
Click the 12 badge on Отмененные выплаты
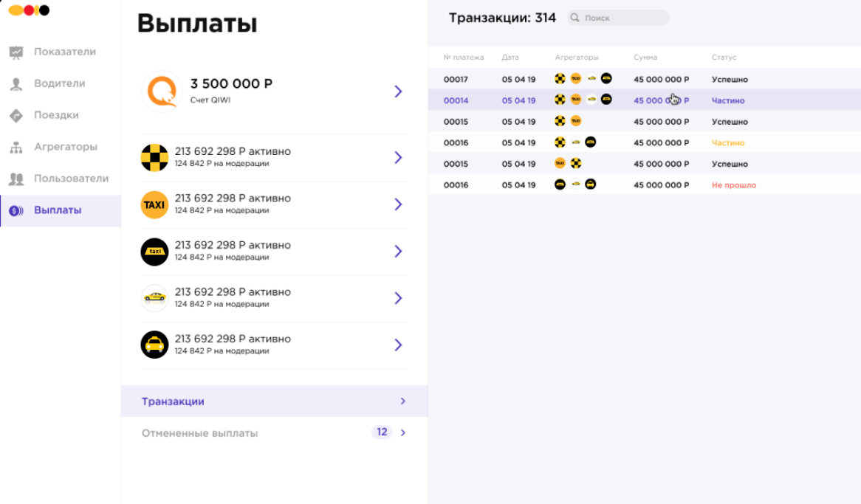[x=381, y=432]
